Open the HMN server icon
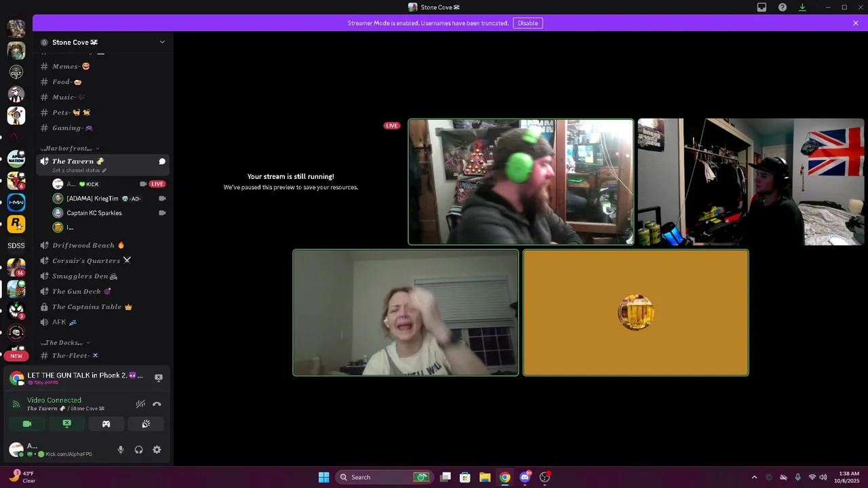868x488 pixels. pos(16,202)
